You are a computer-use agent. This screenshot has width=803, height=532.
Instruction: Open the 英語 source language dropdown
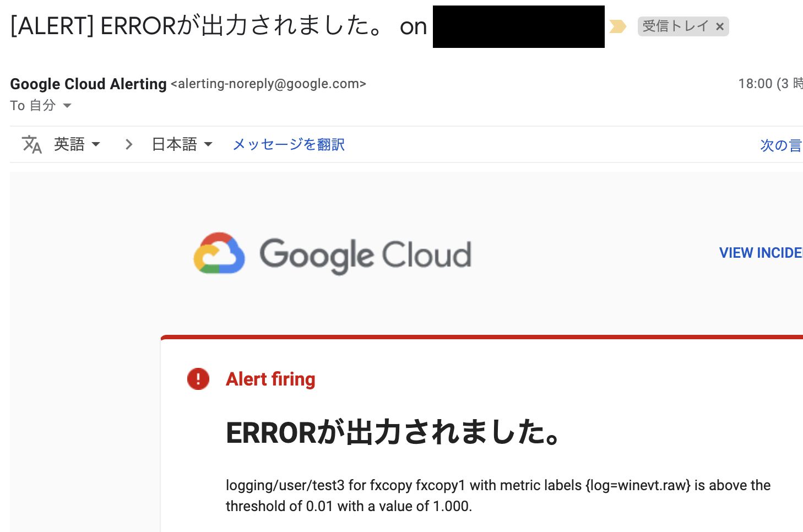(x=77, y=144)
